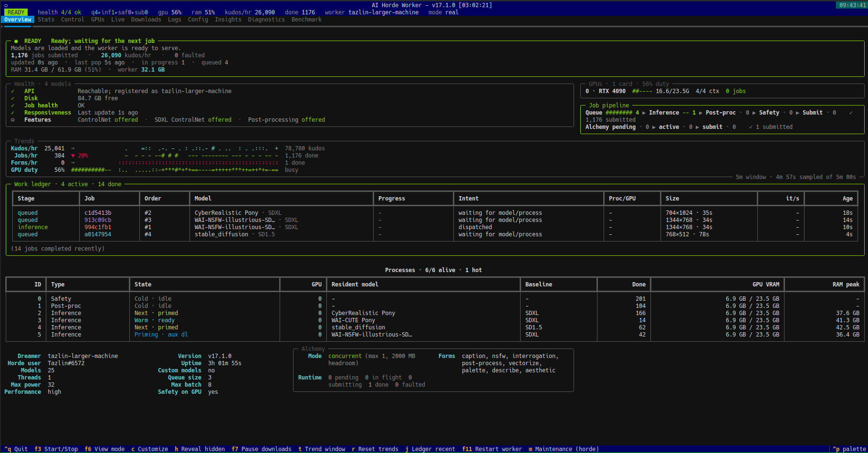The width and height of the screenshot is (868, 453).
Task: Click the 'Priming · aux dl' state
Action: (161, 335)
